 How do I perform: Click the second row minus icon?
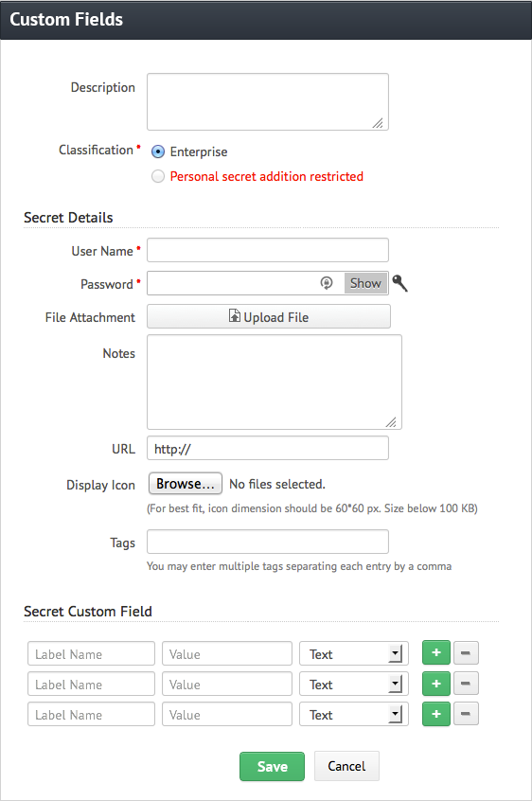pyautogui.click(x=466, y=683)
